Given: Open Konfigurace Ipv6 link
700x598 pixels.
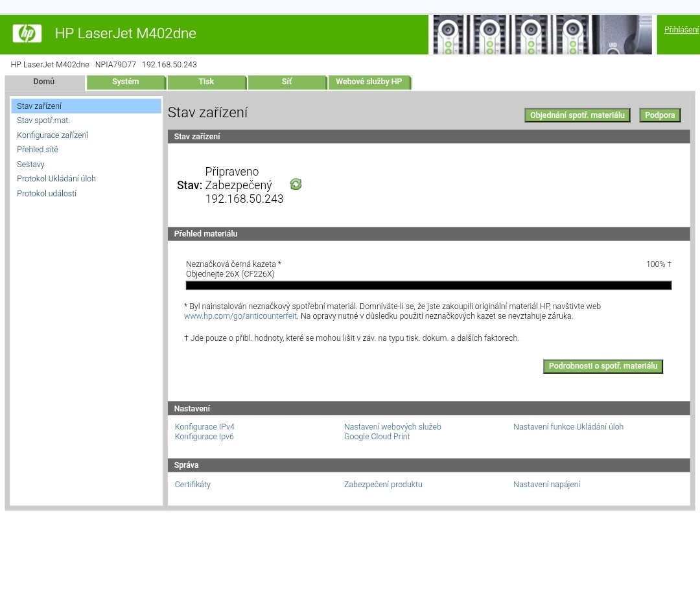Looking at the screenshot, I should click(204, 437).
